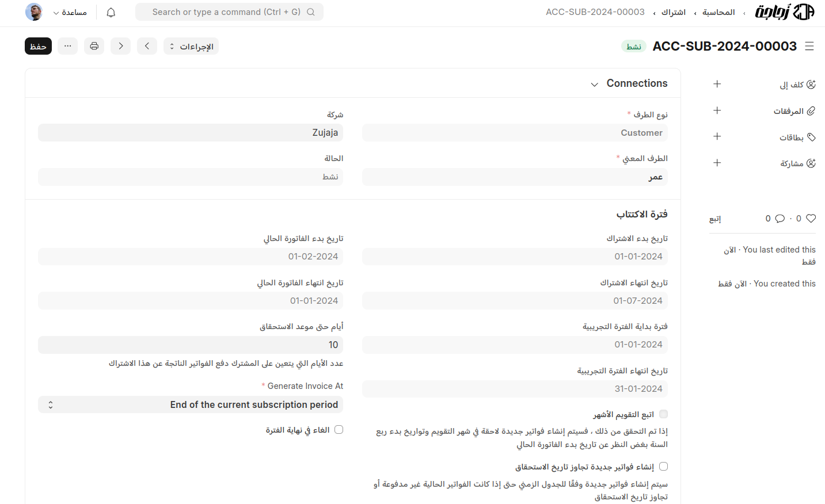
Task: Click the شركة Zujaja field
Action: [191, 132]
